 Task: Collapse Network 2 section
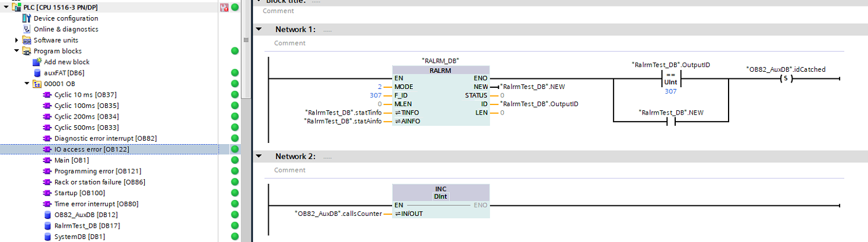click(x=259, y=157)
